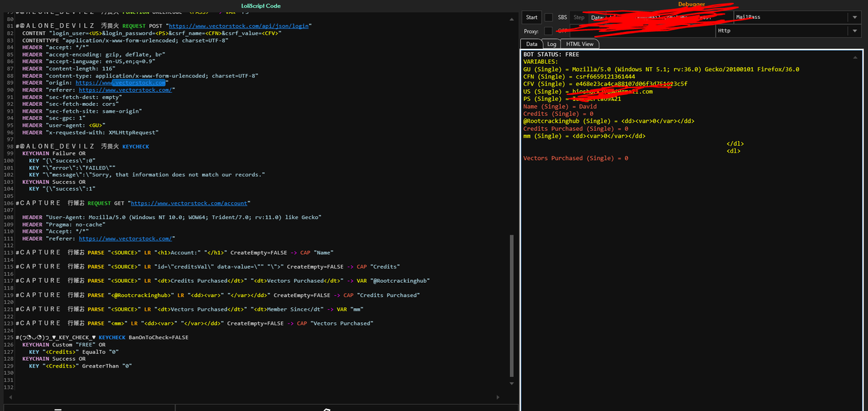This screenshot has height=411, width=868.
Task: Click the KEY "Sorry, that information" message line
Action: [x=147, y=174]
